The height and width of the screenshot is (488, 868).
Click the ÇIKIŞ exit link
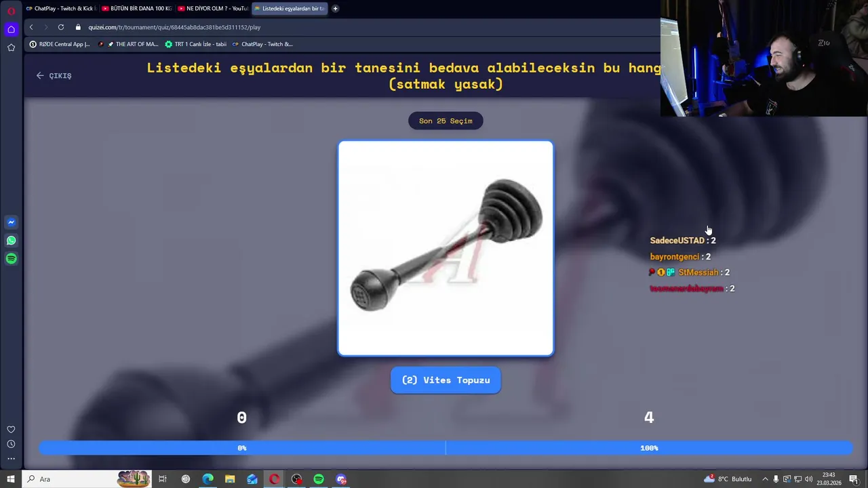(x=54, y=76)
